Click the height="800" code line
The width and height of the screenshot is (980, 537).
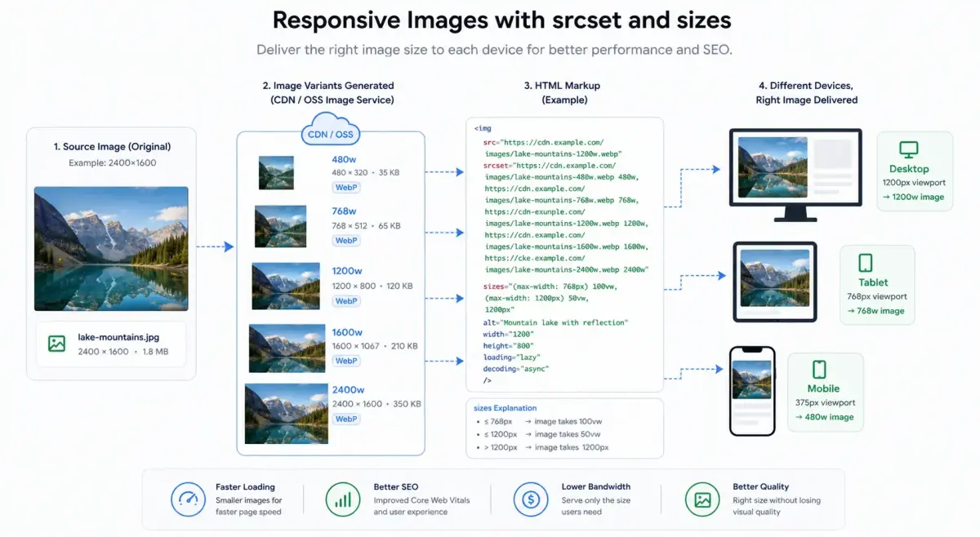click(508, 346)
